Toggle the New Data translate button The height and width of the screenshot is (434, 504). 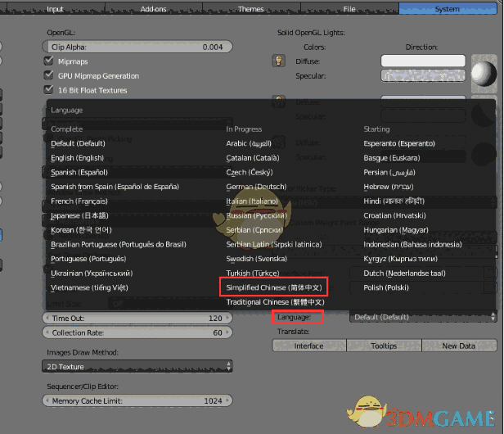pyautogui.click(x=459, y=346)
